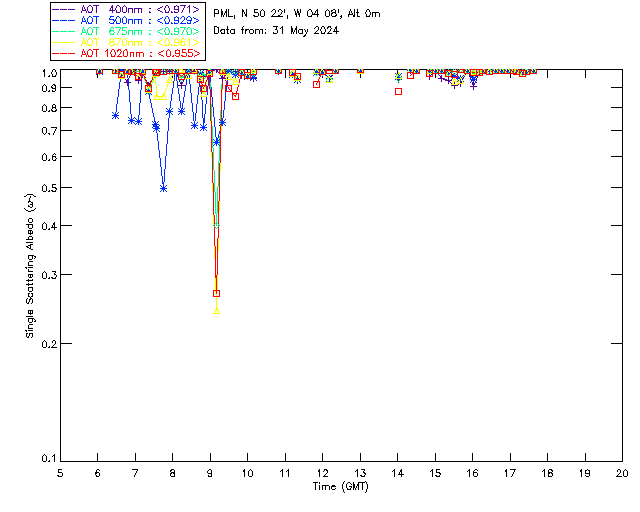The height and width of the screenshot is (512, 640).
Task: Click the x-axis label 19
Action: pyautogui.click(x=585, y=473)
